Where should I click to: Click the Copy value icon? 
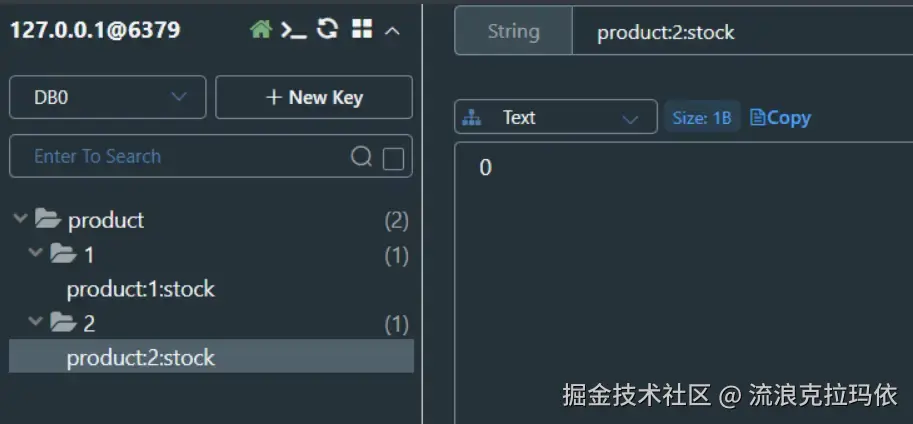coord(780,118)
